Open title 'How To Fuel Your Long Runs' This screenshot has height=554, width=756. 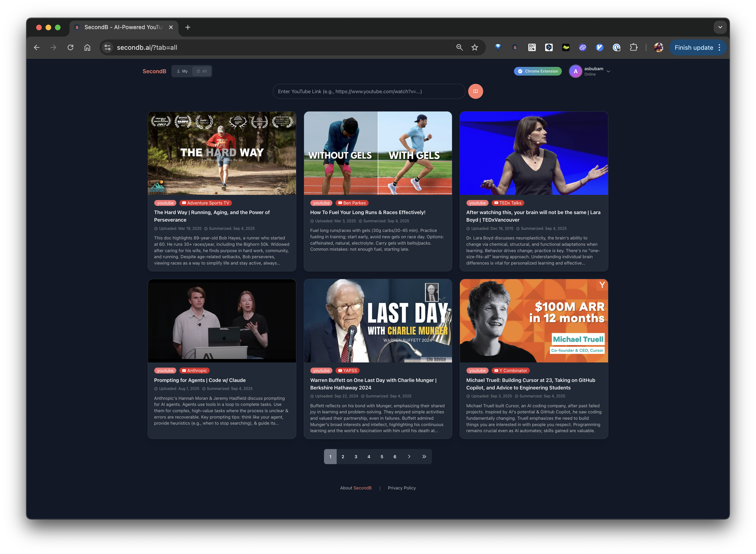[368, 212]
